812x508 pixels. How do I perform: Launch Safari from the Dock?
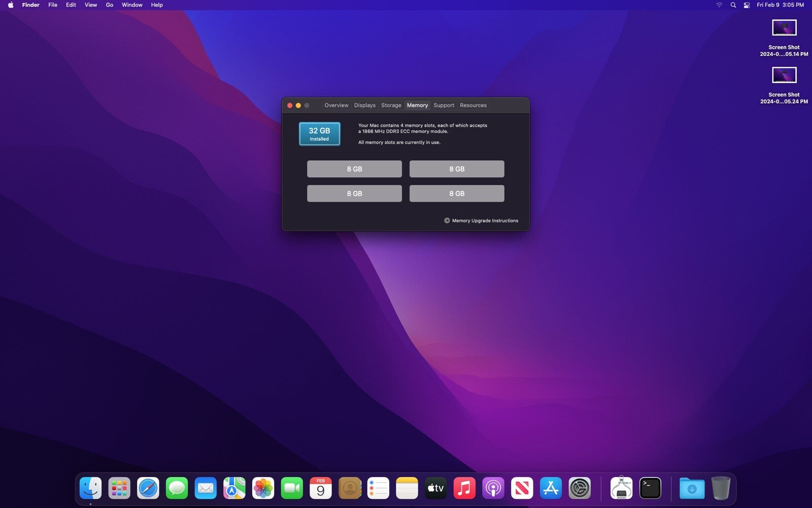pyautogui.click(x=148, y=488)
